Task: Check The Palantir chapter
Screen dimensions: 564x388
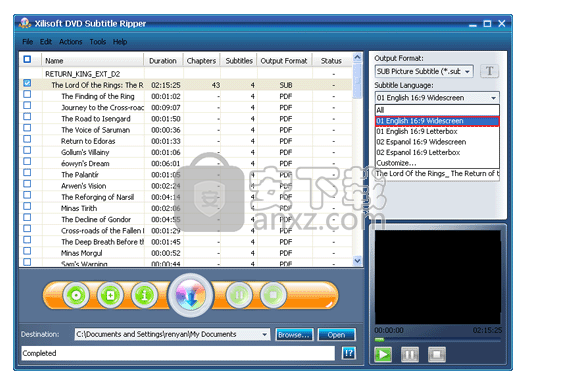Action: (27, 173)
